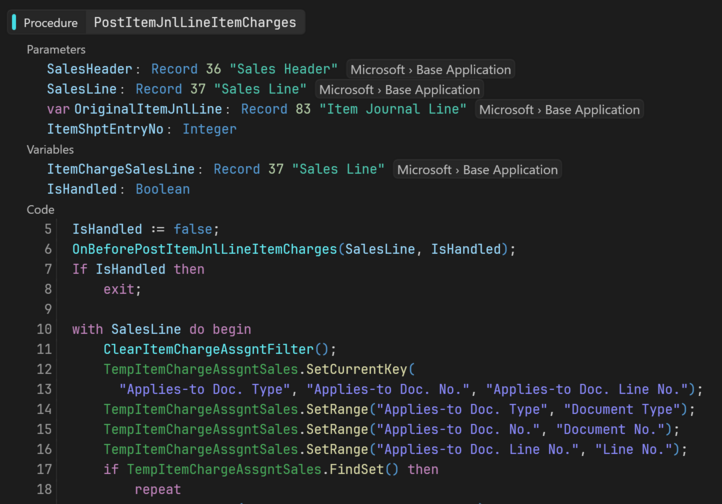Screen dimensions: 722x504
Task: Click the OnBeforePostItemJnlLineItemCharges call on line 6
Action: [205, 249]
